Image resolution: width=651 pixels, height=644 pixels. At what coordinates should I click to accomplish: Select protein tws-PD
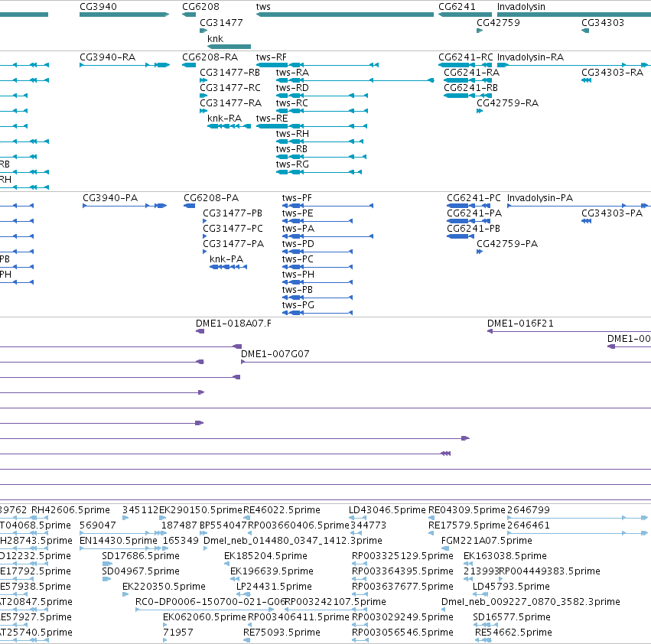pyautogui.click(x=298, y=244)
